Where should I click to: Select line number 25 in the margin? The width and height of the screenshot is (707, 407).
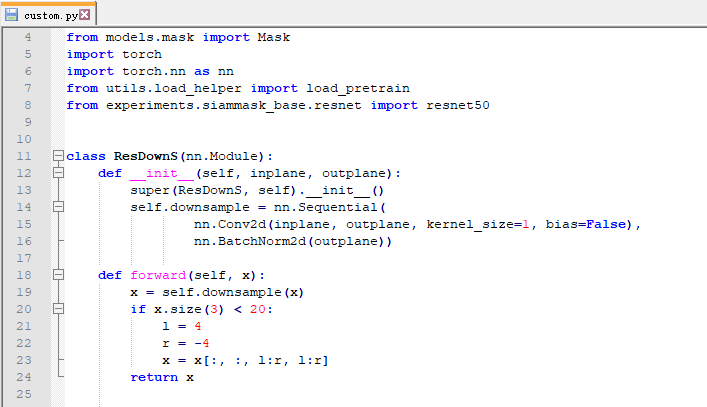coord(24,394)
